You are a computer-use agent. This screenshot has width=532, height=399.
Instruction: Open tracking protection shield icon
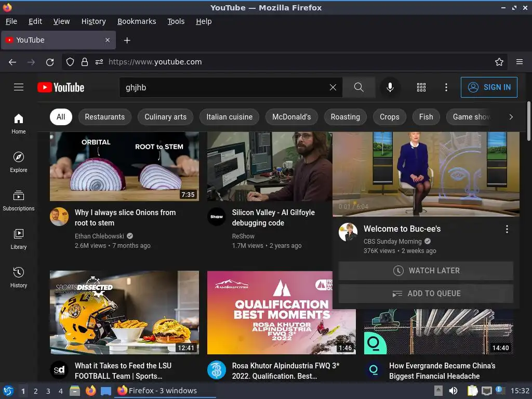pos(70,62)
